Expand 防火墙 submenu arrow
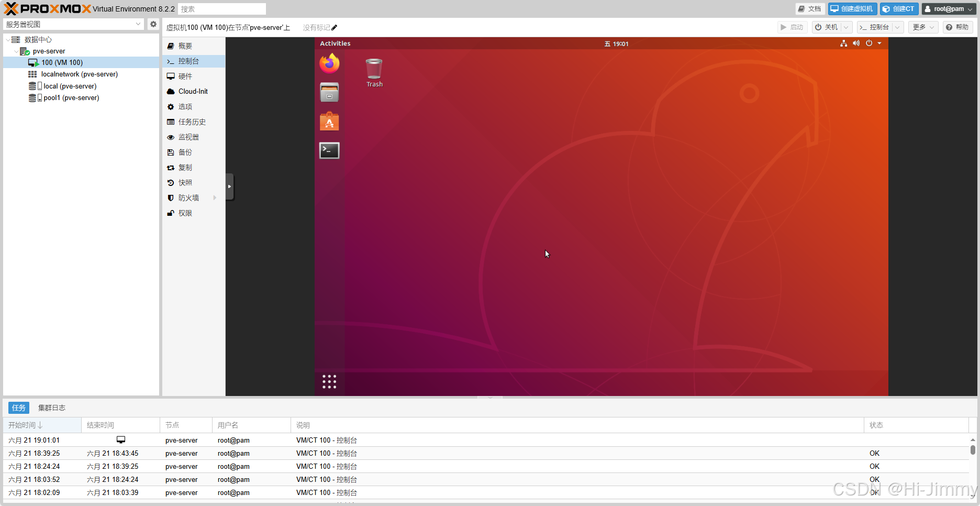This screenshot has height=506, width=980. tap(215, 198)
